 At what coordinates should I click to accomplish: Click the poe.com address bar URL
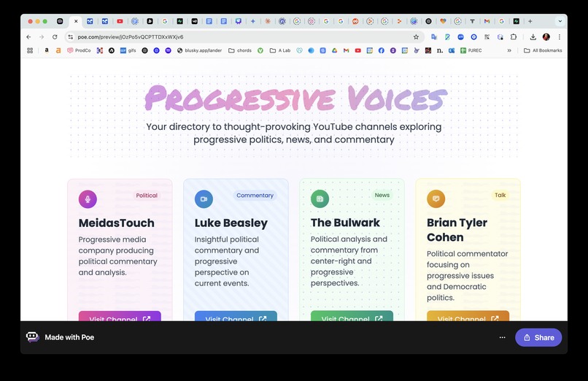click(x=131, y=36)
